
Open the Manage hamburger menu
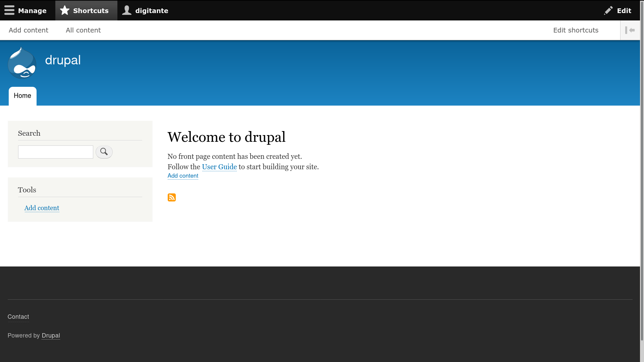point(25,10)
